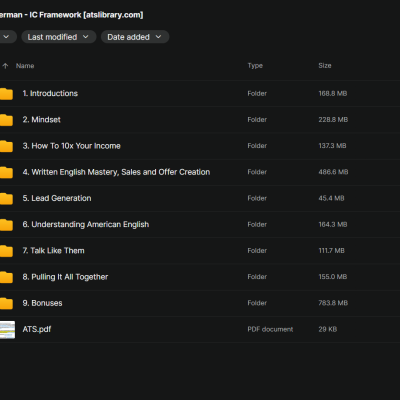Click folder icon for 6. Understanding American English

(6, 225)
